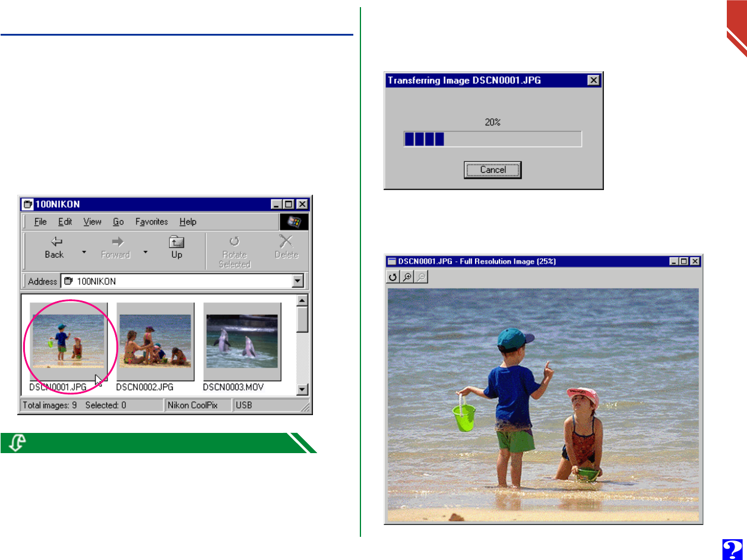
Task: Cancel the image transfer
Action: (493, 170)
